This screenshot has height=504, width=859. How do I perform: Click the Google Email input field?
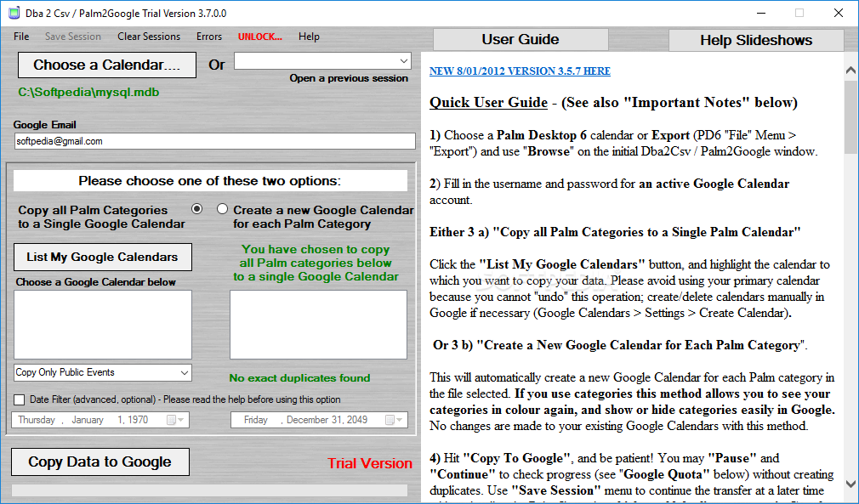click(x=214, y=141)
